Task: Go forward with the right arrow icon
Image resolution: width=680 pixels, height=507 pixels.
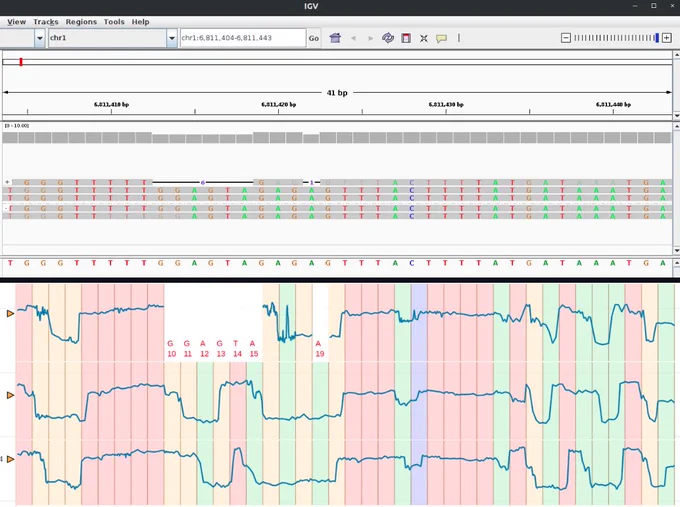Action: point(370,38)
